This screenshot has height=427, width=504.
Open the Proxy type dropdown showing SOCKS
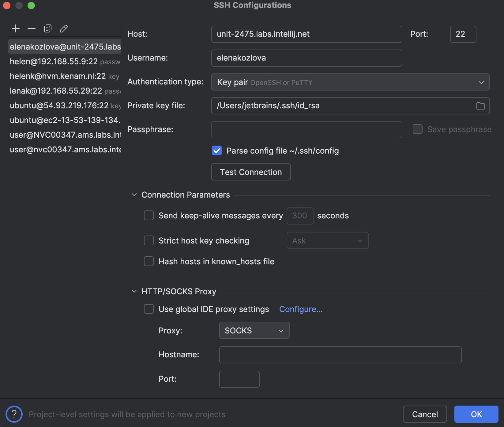point(254,330)
